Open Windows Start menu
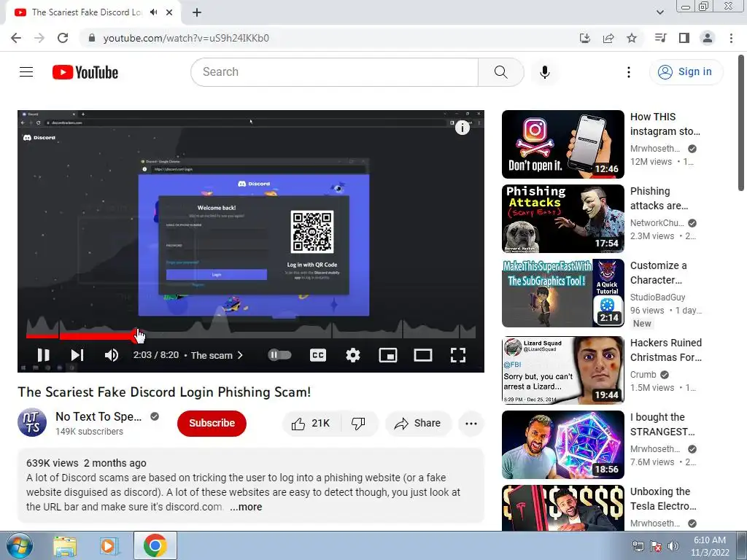This screenshot has width=747, height=560. coord(20,545)
